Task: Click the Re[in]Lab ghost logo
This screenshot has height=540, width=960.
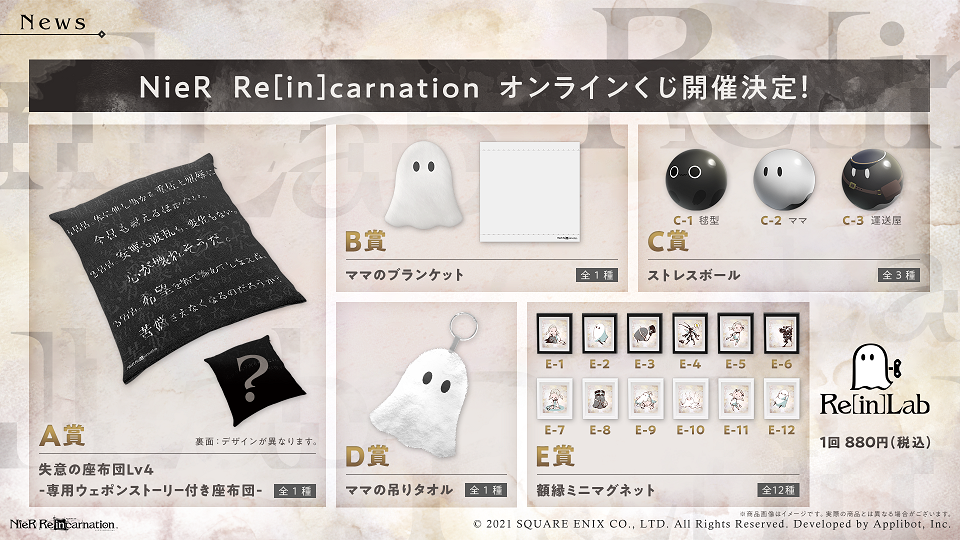Action: pyautogui.click(x=874, y=380)
